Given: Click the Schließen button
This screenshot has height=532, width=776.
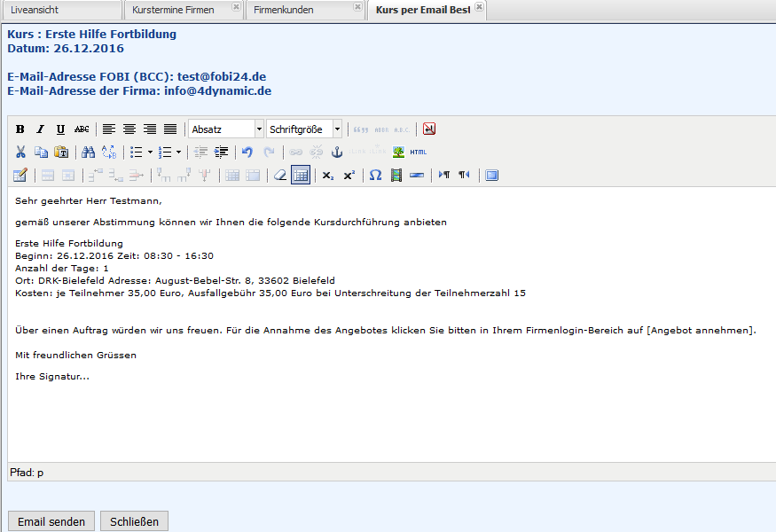Looking at the screenshot, I should click(x=134, y=521).
